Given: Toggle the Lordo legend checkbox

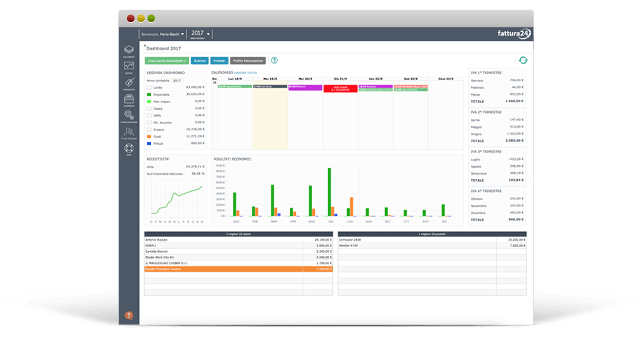Looking at the screenshot, I should (x=149, y=88).
